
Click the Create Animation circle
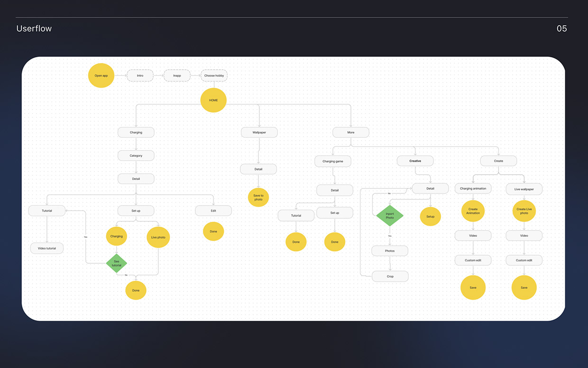(473, 211)
